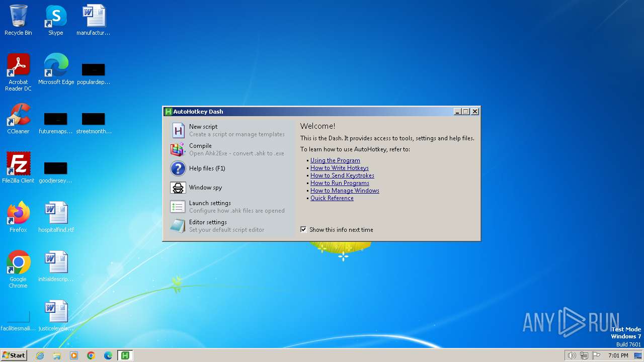This screenshot has height=362, width=644.
Task: Launch the Compile Ahk2Exe icon
Action: [x=178, y=149]
